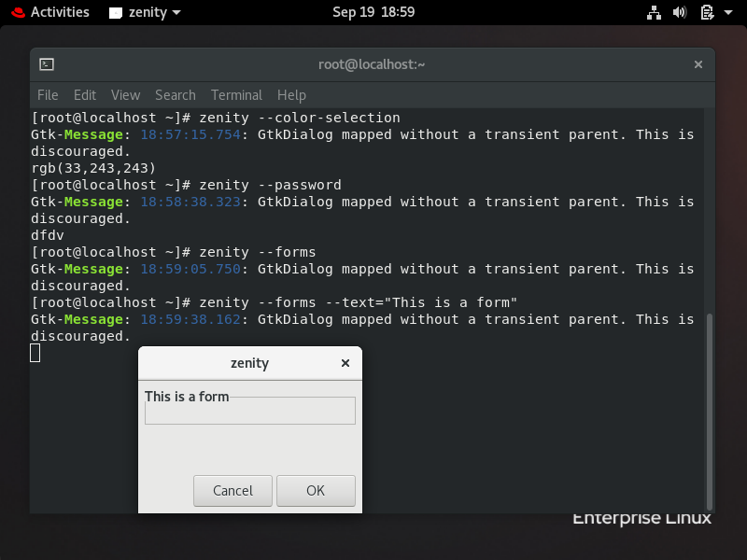The width and height of the screenshot is (747, 560).
Task: Click the wired network icon in top bar
Action: pos(654,12)
